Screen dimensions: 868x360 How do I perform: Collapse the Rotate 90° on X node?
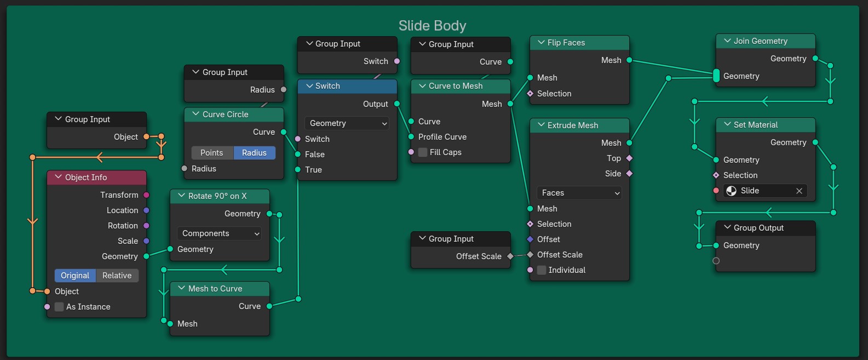181,196
